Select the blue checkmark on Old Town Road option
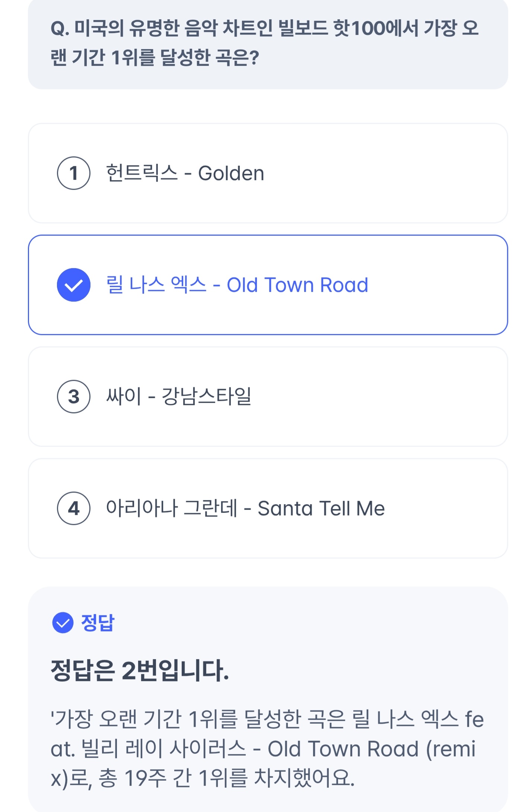The image size is (531, 812). pos(73,285)
